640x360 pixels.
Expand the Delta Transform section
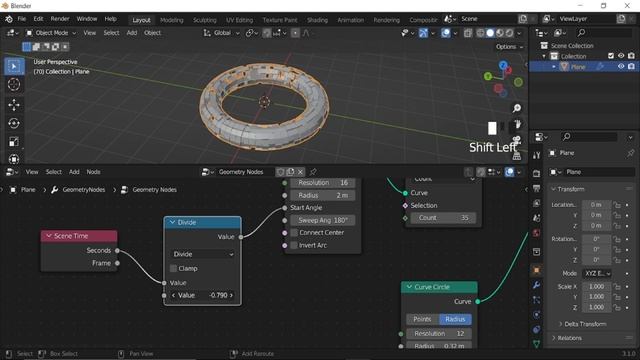(x=582, y=324)
